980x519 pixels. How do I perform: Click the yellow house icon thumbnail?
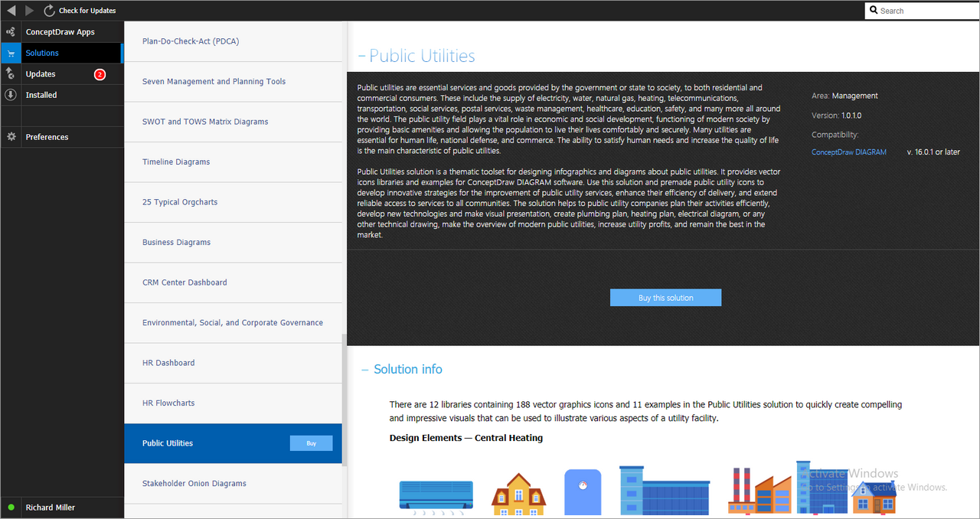pos(518,494)
